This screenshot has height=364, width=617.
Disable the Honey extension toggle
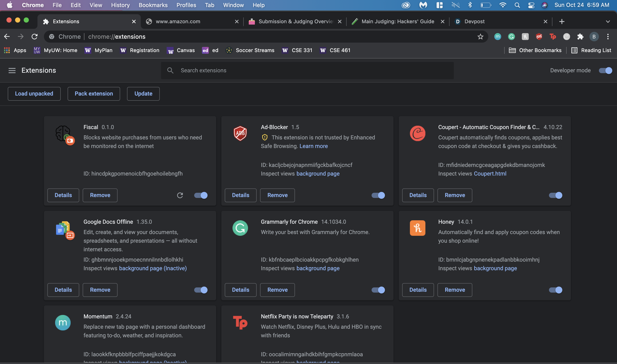pos(555,290)
